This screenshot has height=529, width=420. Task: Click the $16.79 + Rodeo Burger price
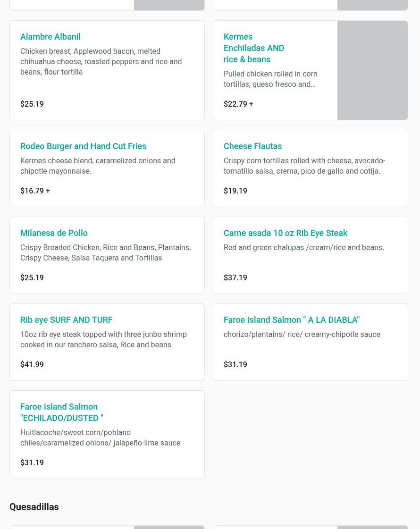[x=35, y=191]
